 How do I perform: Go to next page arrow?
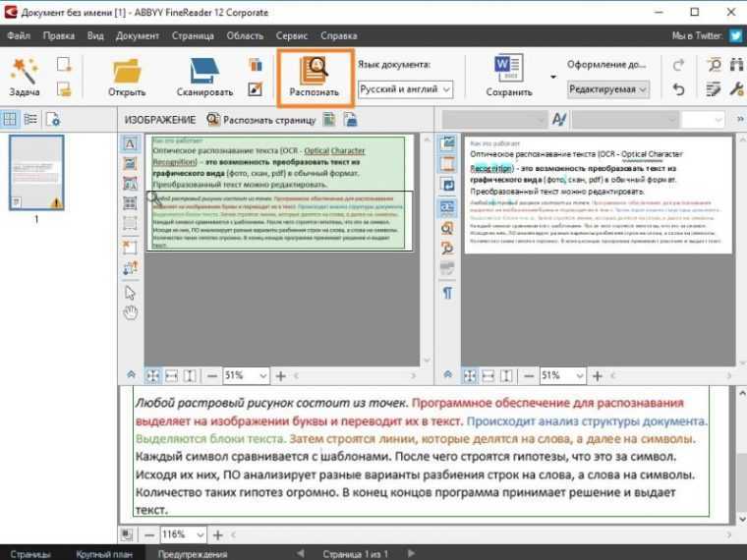411,553
